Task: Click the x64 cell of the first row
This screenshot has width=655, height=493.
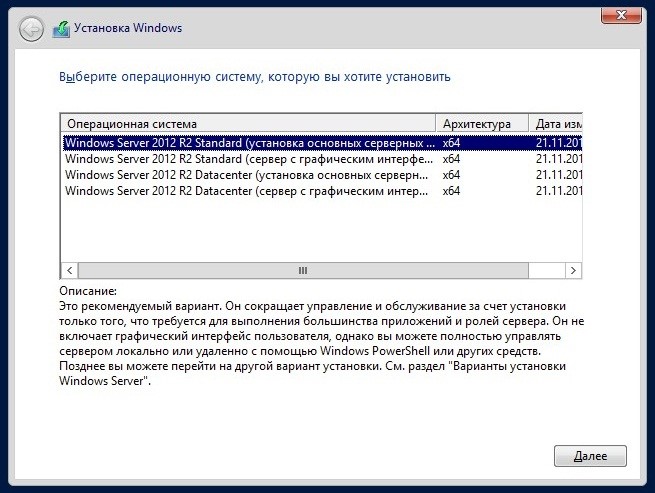Action: click(x=452, y=143)
